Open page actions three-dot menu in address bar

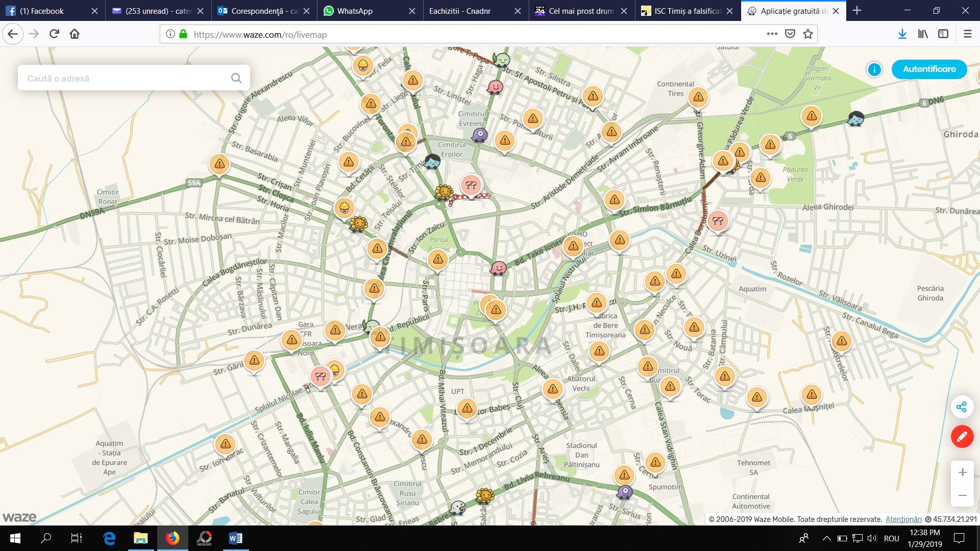(772, 34)
